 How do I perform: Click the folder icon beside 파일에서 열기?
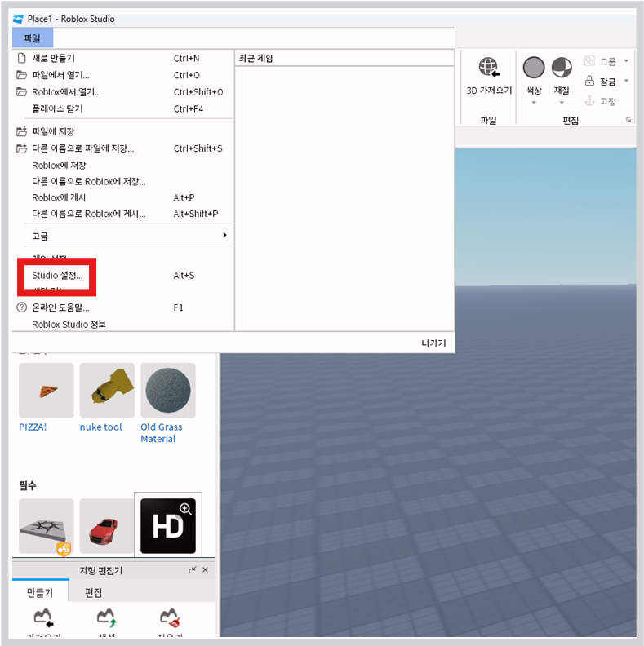pyautogui.click(x=21, y=74)
